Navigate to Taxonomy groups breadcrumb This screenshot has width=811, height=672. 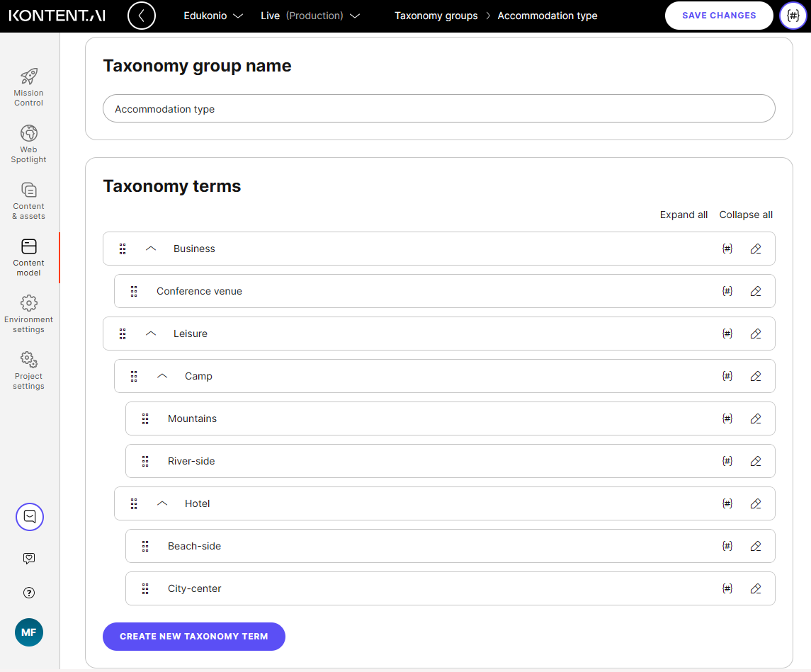(x=436, y=15)
